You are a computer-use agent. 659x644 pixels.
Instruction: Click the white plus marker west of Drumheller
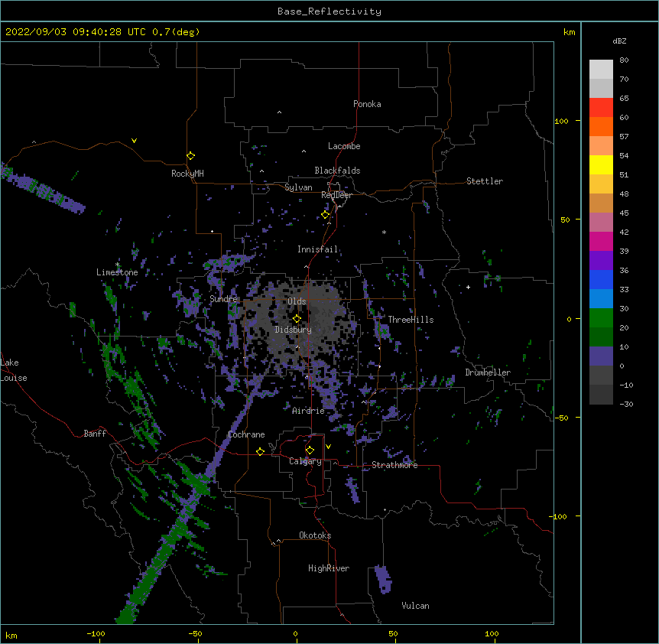coord(468,287)
